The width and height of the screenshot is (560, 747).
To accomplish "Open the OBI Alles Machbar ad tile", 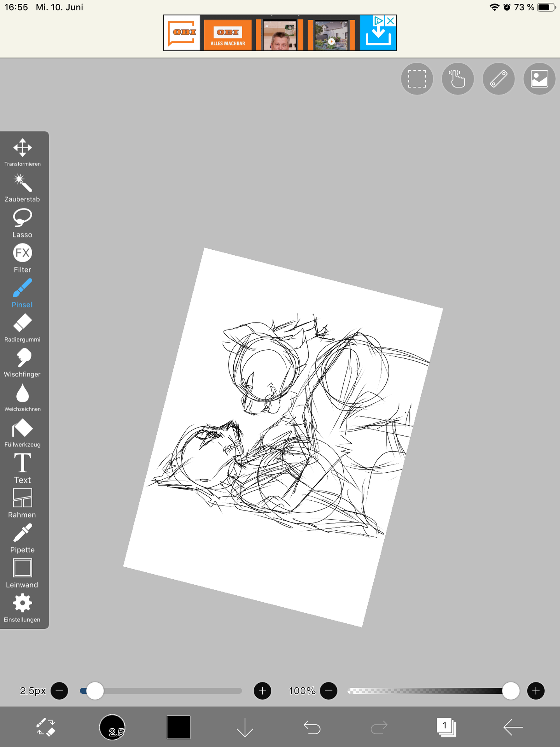I will pos(228,35).
